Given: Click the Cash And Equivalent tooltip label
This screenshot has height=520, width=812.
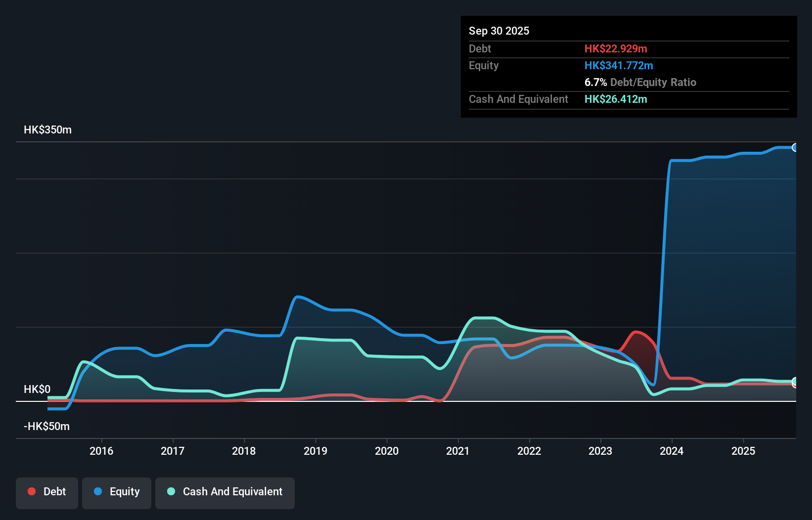Looking at the screenshot, I should click(518, 99).
